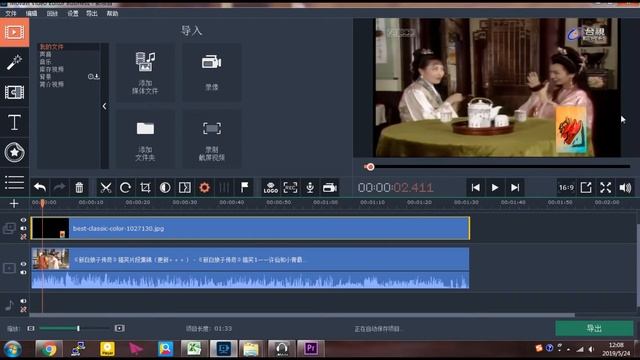Zoom out timeline with small icon
This screenshot has height=360, width=640.
[x=31, y=328]
